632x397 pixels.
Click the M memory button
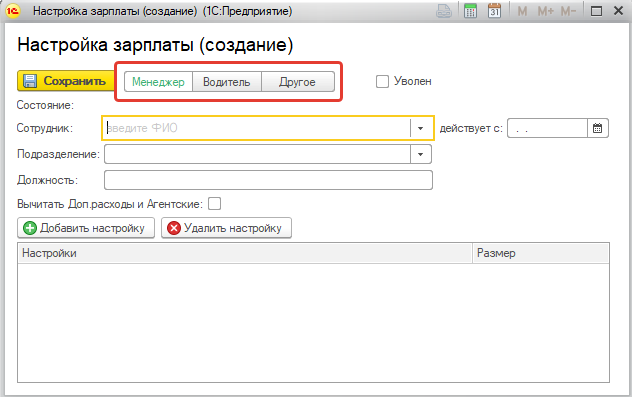coord(522,11)
